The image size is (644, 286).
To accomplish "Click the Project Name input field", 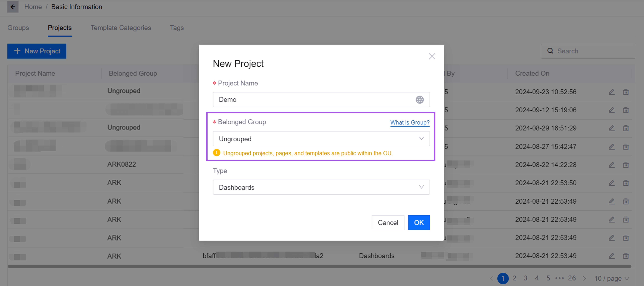I will [312, 100].
